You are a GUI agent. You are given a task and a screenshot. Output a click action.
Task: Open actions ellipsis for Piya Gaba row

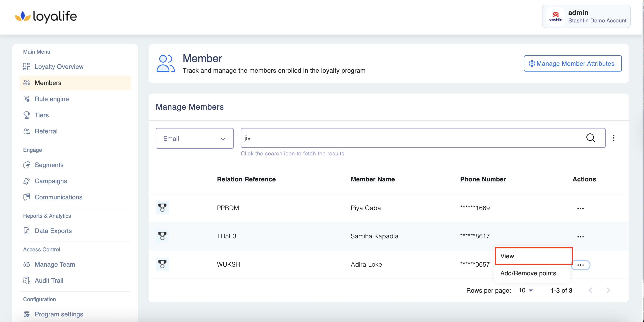pos(580,208)
